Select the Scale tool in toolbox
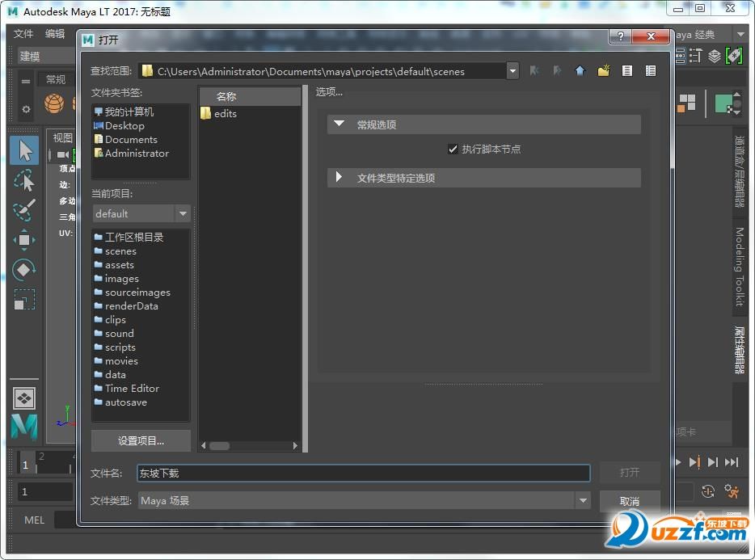Viewport: 755px width, 560px height. click(24, 300)
